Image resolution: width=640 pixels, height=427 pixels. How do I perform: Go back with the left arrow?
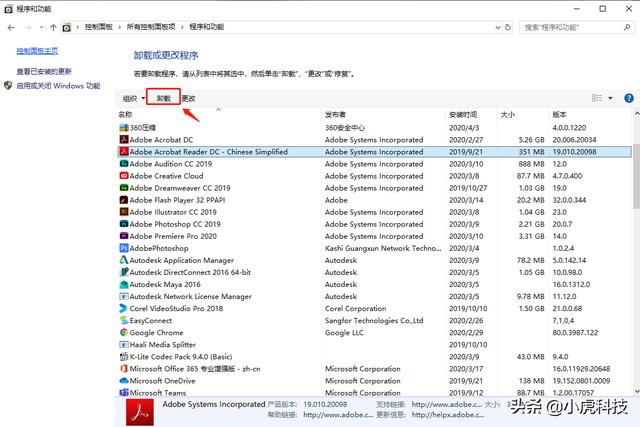tap(11, 27)
